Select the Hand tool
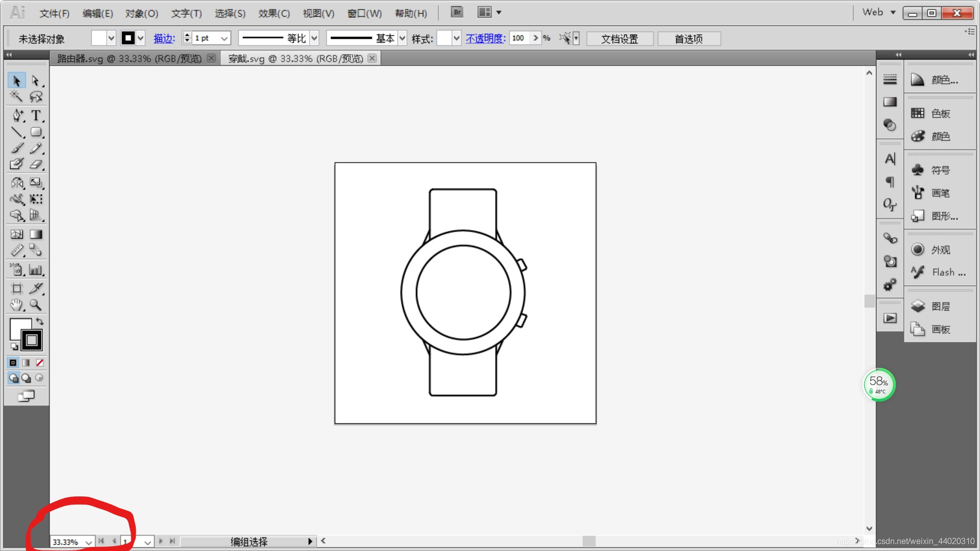The height and width of the screenshot is (551, 980). [x=16, y=305]
